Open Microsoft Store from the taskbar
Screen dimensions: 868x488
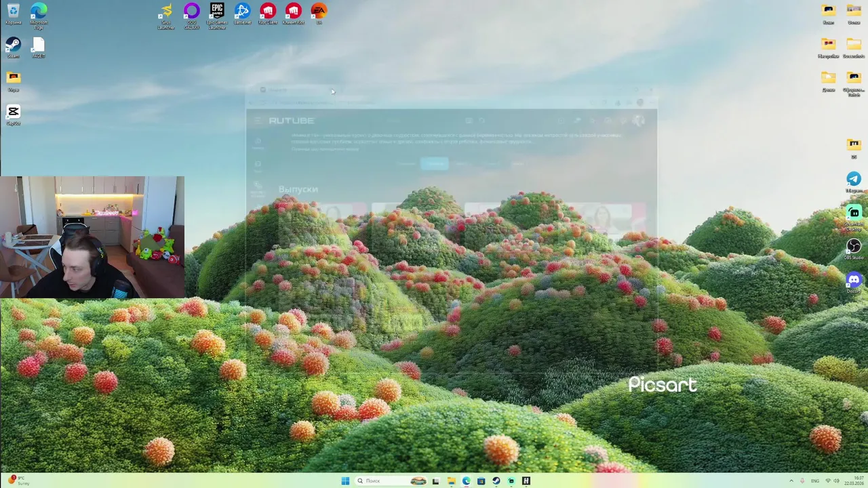481,481
